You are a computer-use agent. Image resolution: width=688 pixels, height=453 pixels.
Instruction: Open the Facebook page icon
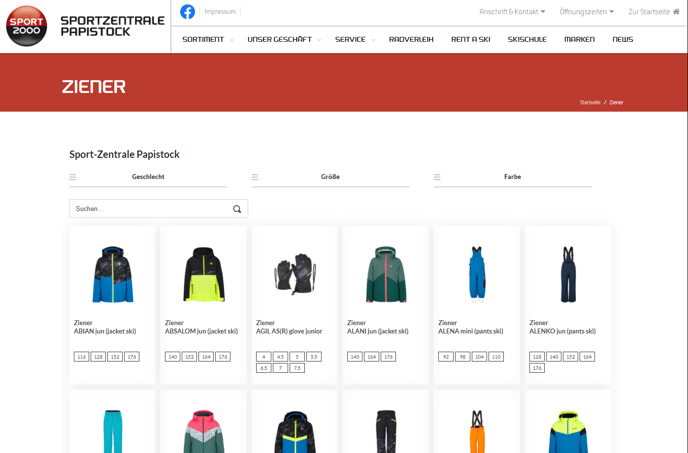click(x=187, y=12)
